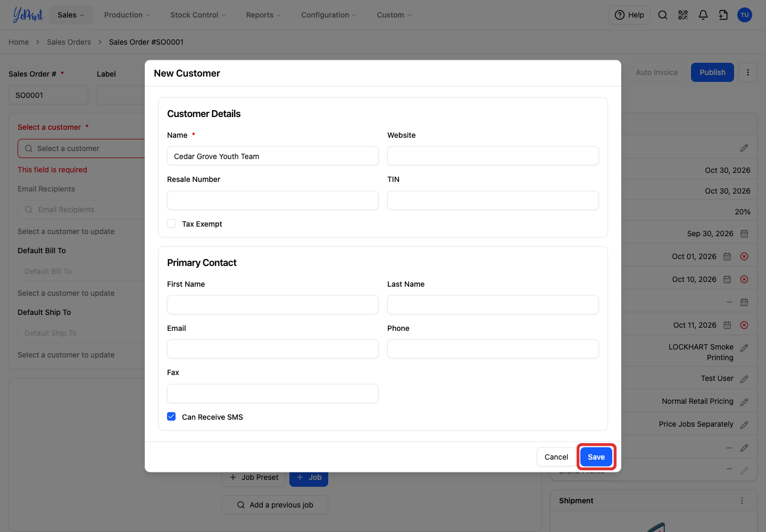Click the Resale Number input field
Viewport: 766px width, 532px height.
[273, 201]
